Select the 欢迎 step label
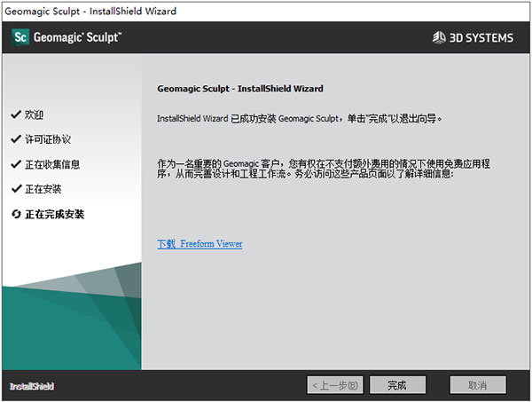Screen dimensions: 532x402 35,115
